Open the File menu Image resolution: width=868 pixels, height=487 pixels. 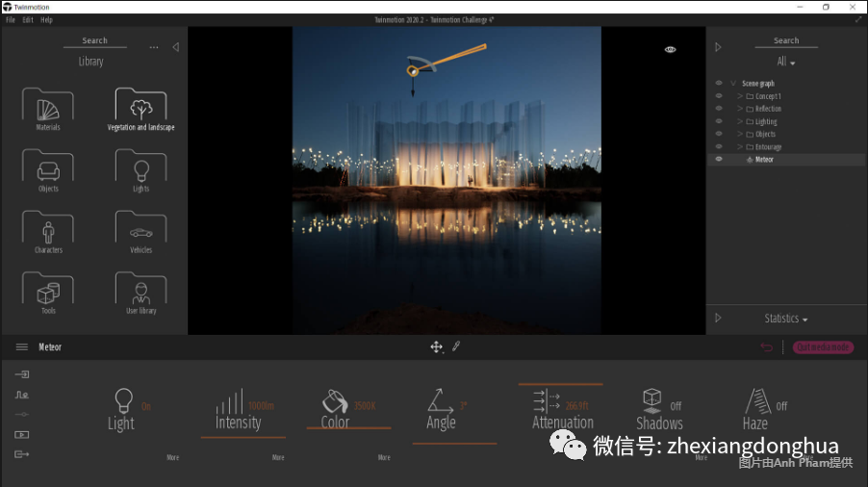(x=11, y=20)
